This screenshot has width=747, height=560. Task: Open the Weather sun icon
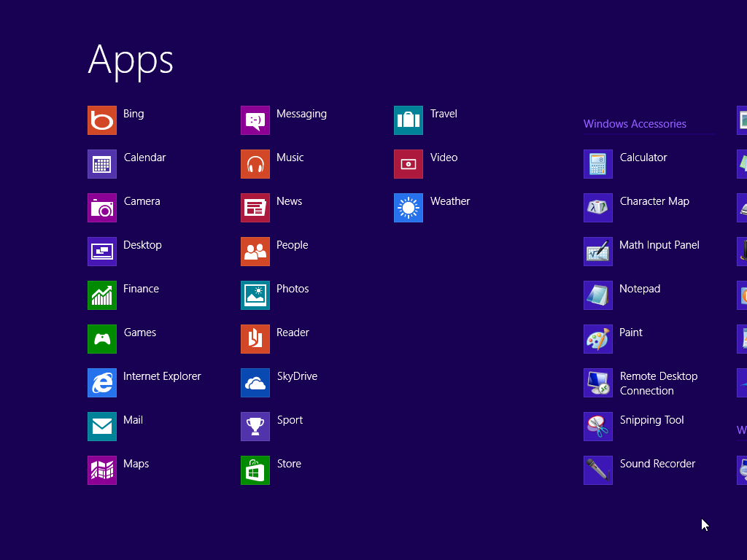[409, 208]
